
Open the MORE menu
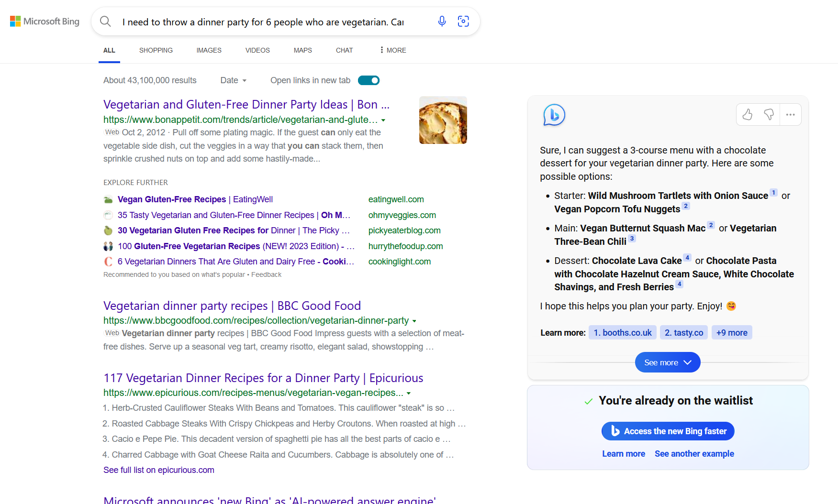point(392,50)
